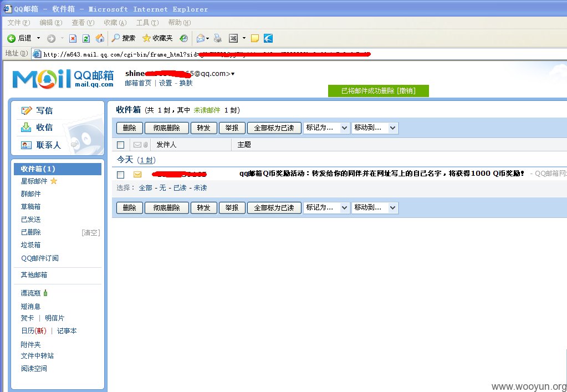Open the 垃圾箱 folder
This screenshot has height=392, width=567.
click(x=30, y=245)
